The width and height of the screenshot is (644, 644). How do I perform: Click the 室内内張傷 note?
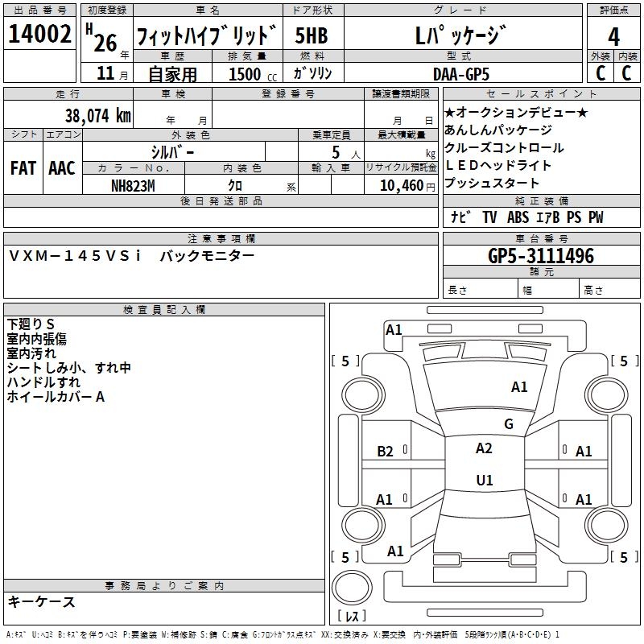coord(36,338)
